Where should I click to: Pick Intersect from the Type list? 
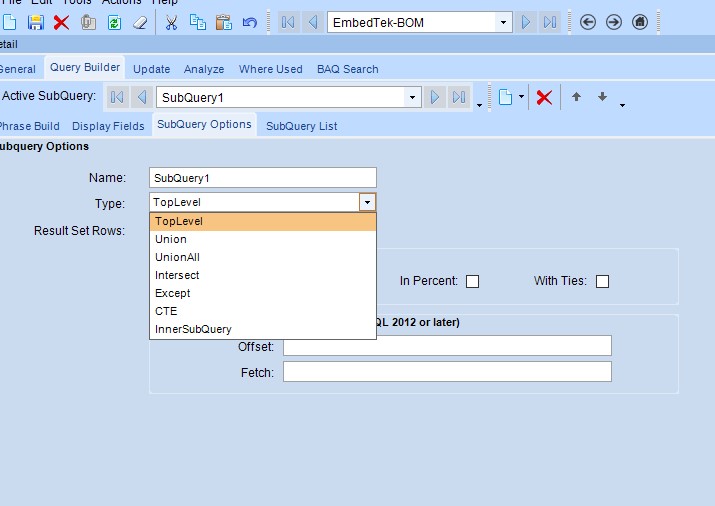point(263,275)
